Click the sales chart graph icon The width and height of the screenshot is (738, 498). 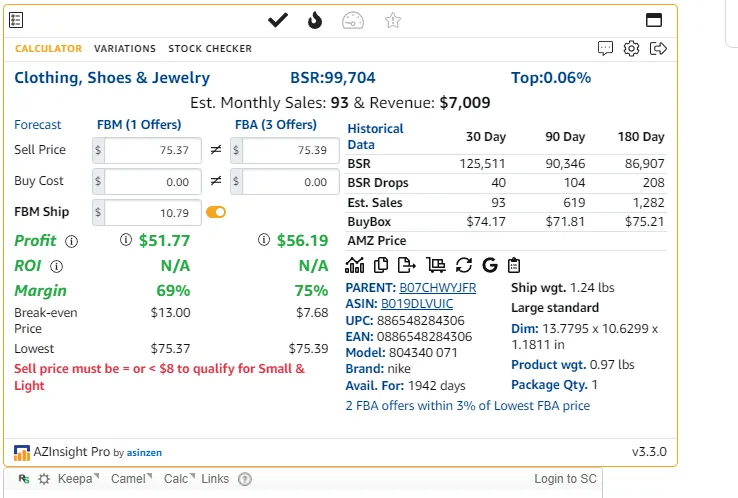[x=355, y=265]
